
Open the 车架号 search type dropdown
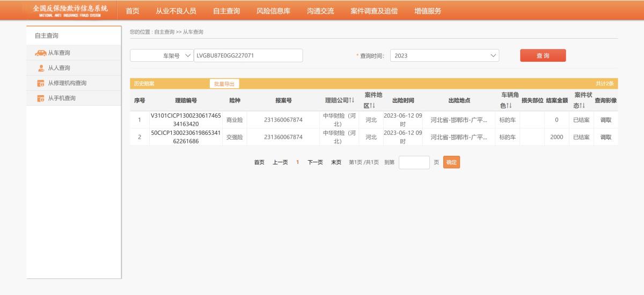pyautogui.click(x=162, y=55)
